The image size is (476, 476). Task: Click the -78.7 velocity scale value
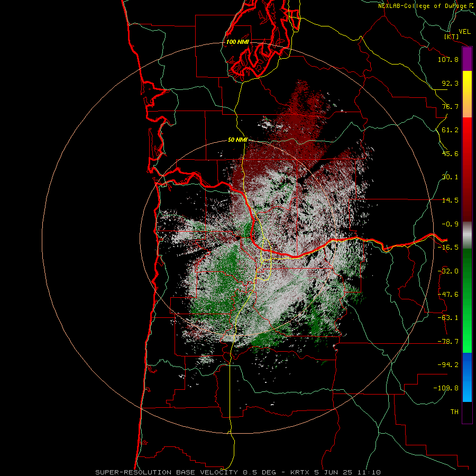[x=448, y=342]
